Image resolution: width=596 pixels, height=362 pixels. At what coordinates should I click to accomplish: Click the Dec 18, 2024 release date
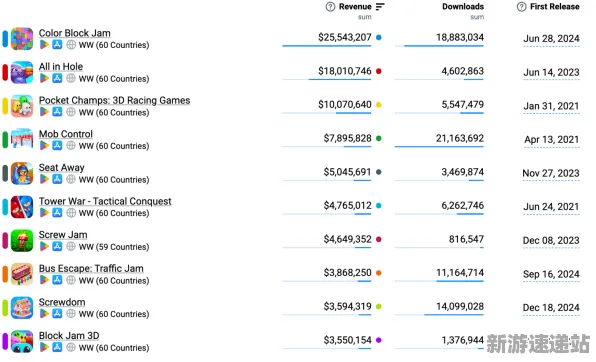click(x=551, y=307)
